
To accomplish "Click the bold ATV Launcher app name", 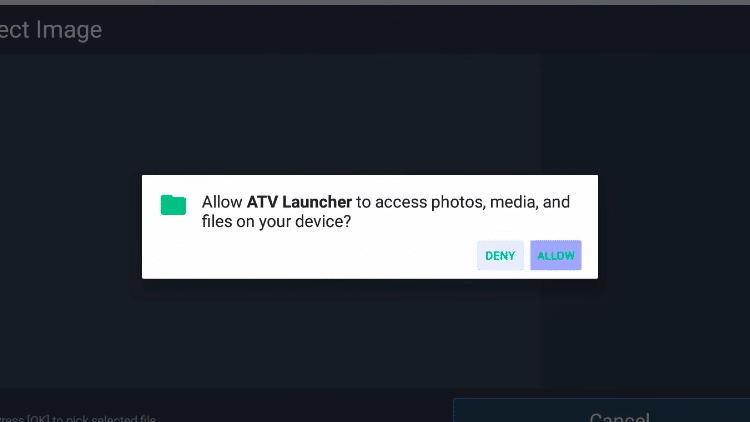I will pos(299,202).
